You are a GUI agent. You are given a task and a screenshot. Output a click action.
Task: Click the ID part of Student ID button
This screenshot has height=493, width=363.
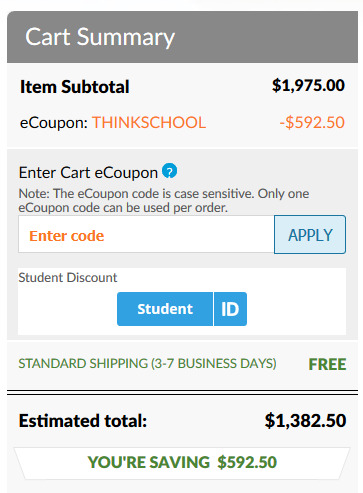tap(230, 309)
